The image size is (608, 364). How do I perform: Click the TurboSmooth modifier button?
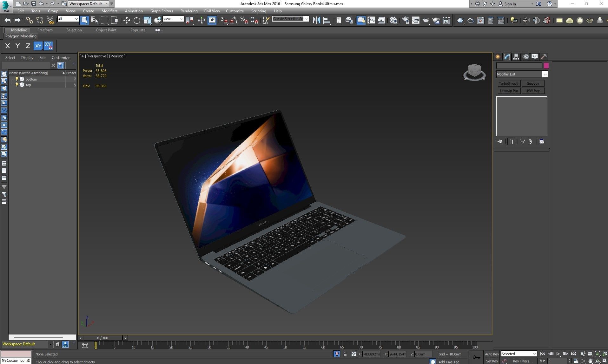[509, 83]
